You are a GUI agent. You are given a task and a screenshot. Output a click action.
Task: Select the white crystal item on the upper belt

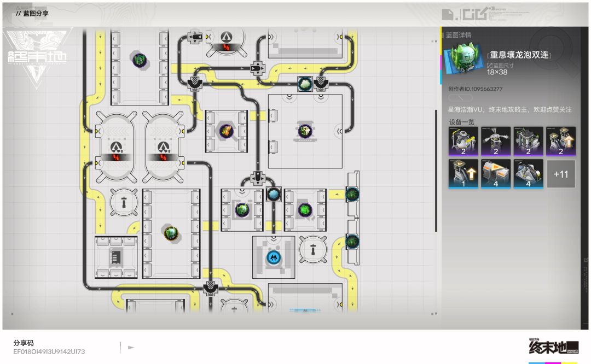pyautogui.click(x=305, y=84)
